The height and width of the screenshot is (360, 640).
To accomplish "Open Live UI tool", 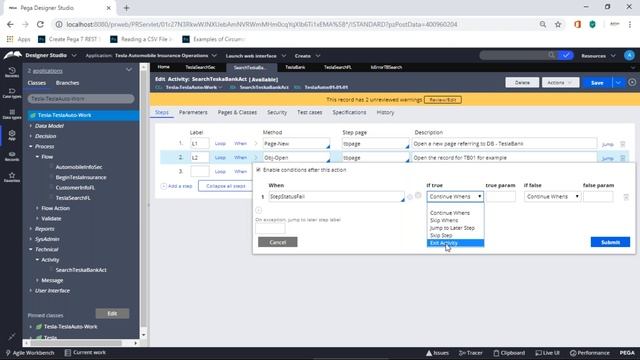I will pyautogui.click(x=547, y=353).
